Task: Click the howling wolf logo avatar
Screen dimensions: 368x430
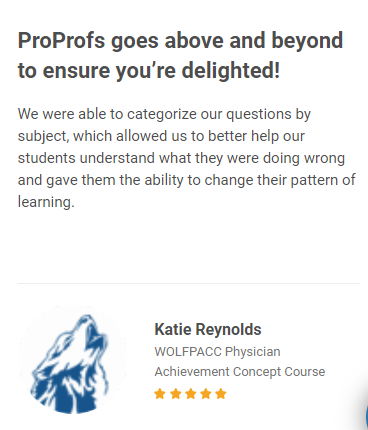Action: click(73, 359)
